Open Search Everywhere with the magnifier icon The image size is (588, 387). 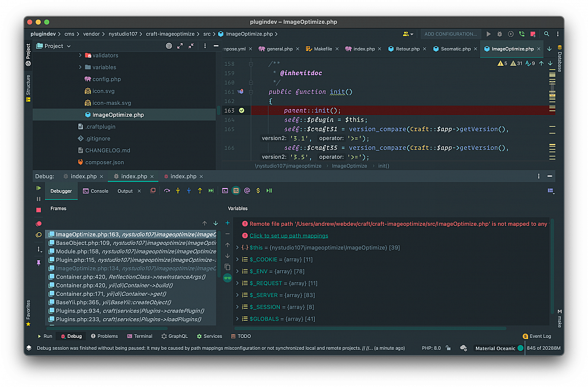click(547, 34)
